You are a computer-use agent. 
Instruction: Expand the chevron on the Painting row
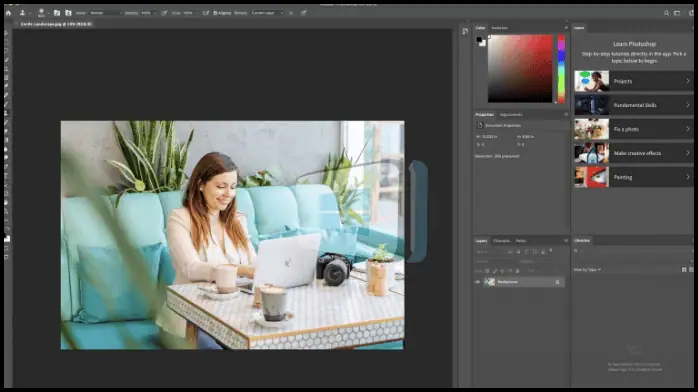pyautogui.click(x=687, y=177)
